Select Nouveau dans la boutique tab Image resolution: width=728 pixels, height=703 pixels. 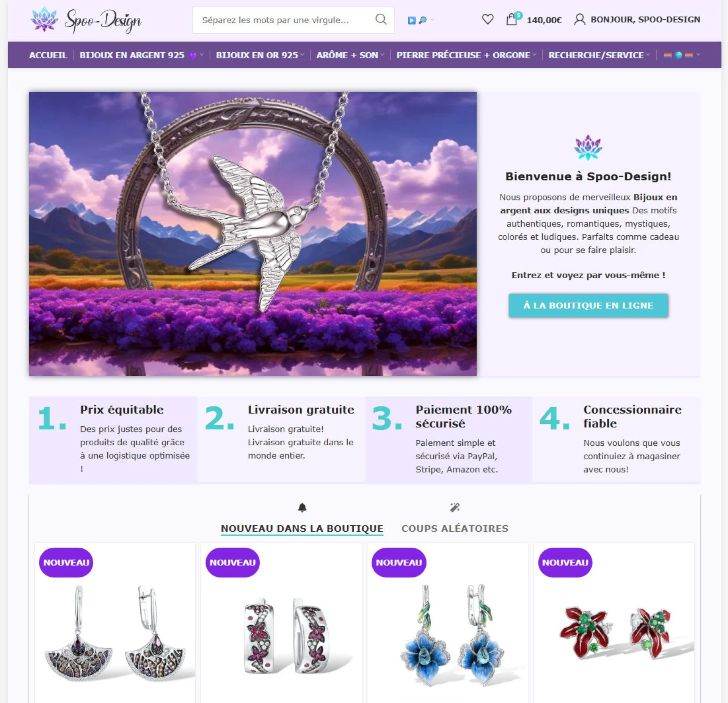[x=302, y=528]
